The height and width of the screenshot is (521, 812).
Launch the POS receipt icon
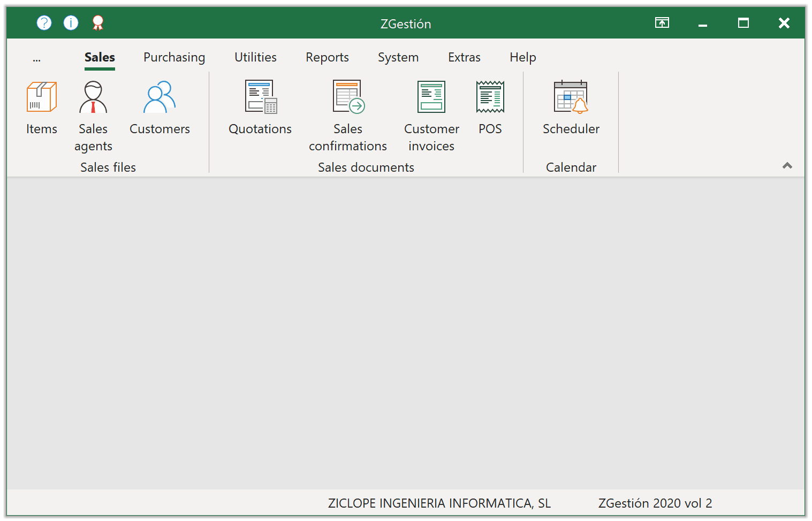490,97
